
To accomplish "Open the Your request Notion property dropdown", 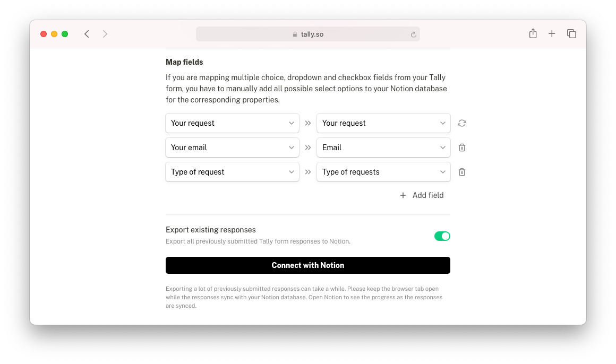I will click(x=383, y=123).
